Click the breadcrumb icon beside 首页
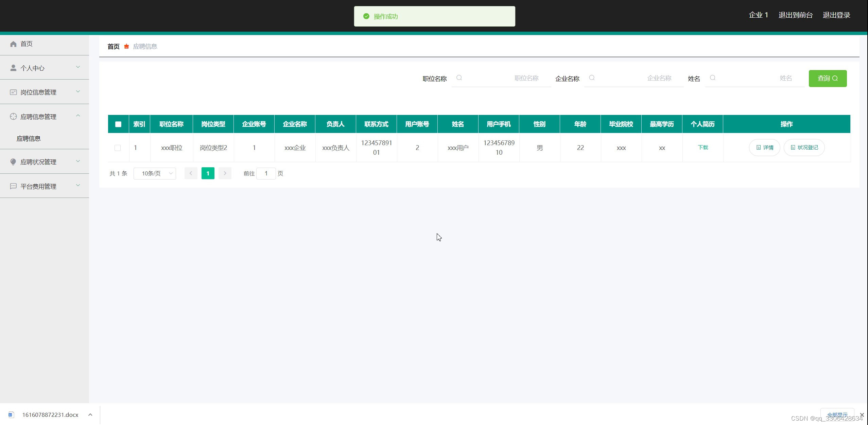868x425 pixels. 126,47
